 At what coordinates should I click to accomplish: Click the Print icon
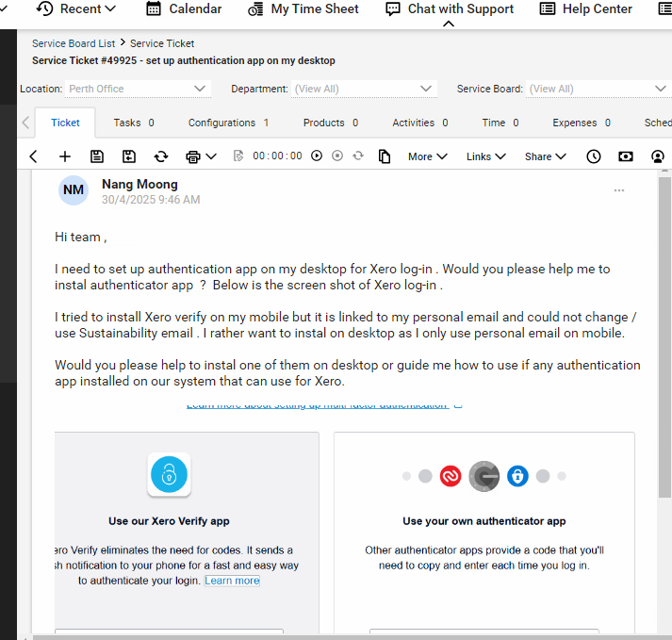(193, 156)
